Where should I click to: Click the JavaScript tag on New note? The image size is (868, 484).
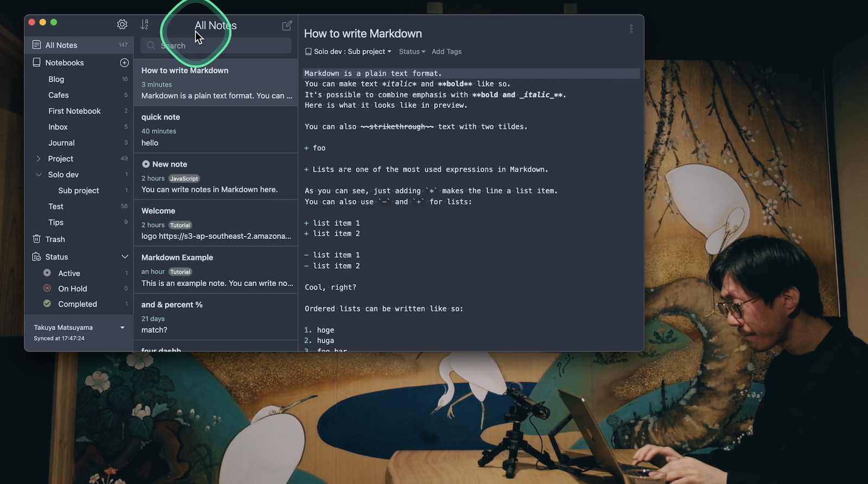click(184, 178)
